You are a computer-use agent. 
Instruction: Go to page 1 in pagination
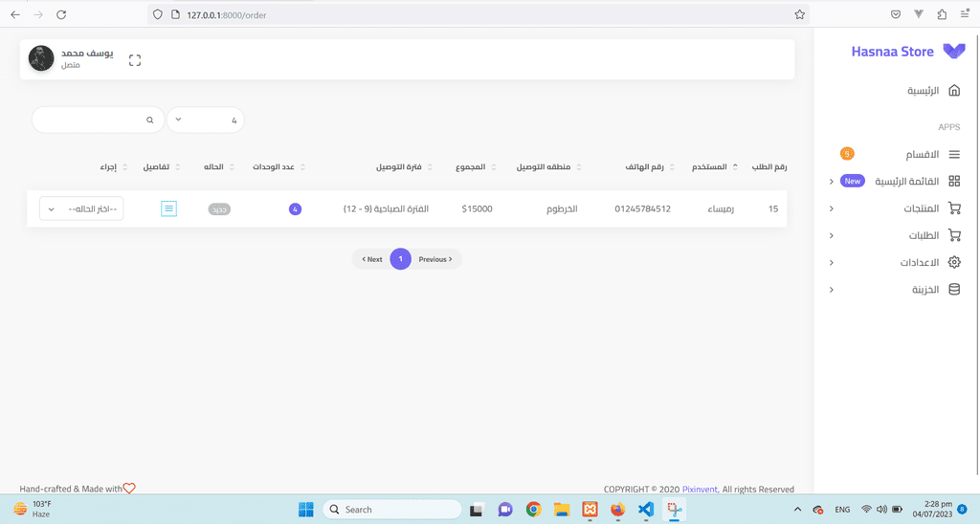tap(401, 259)
